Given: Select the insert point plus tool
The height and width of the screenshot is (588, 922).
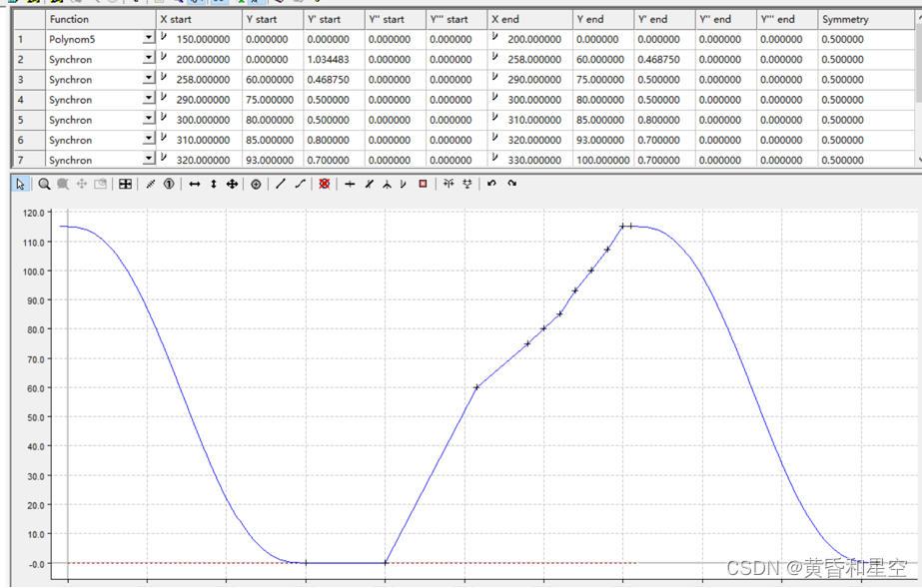Looking at the screenshot, I should pyautogui.click(x=350, y=185).
